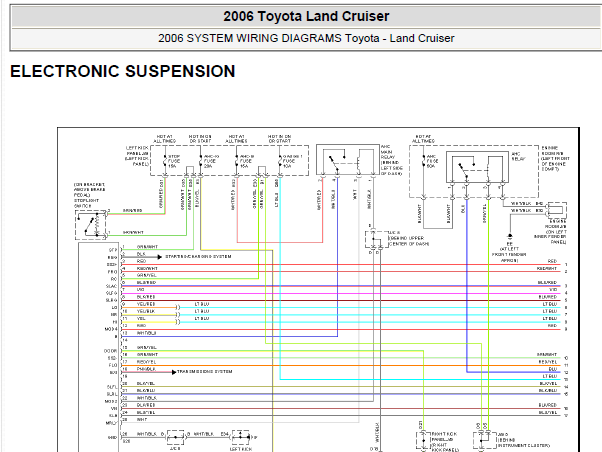Click the 'STOPLIGHT SWITCH' location label
Image resolution: width=602 pixels, height=452 pixels.
[x=89, y=195]
